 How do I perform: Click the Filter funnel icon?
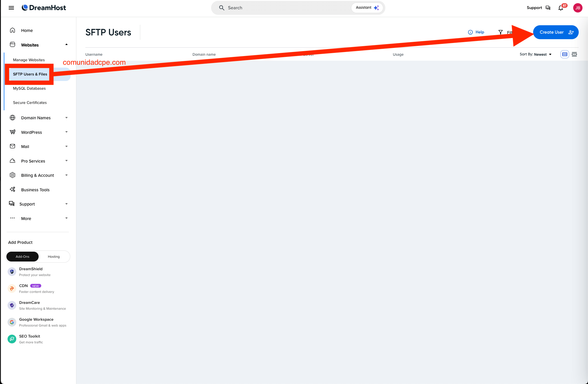501,32
